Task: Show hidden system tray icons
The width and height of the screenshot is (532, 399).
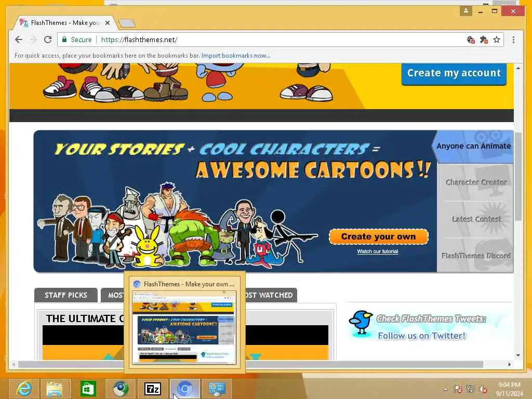Action: [x=446, y=389]
